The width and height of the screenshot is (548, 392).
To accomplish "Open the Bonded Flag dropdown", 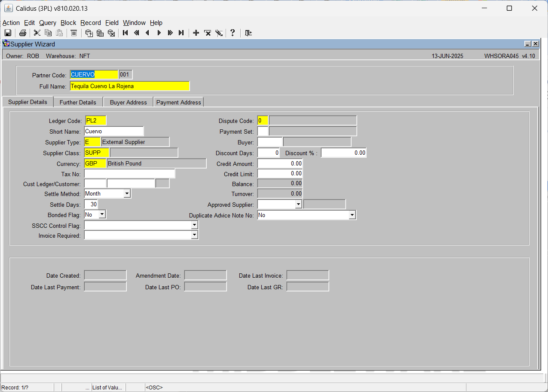I will point(102,214).
